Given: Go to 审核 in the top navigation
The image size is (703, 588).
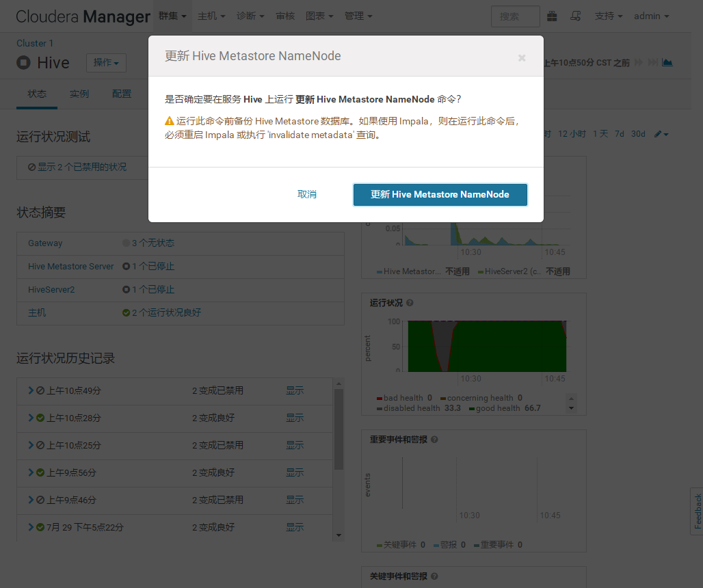Looking at the screenshot, I should 285,16.
